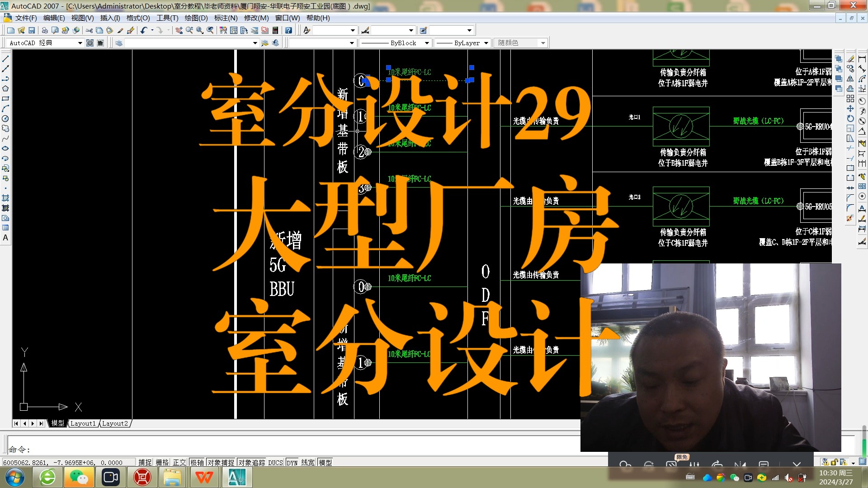The height and width of the screenshot is (488, 868).
Task: Open the Layer Properties Manager icon
Action: (x=119, y=43)
